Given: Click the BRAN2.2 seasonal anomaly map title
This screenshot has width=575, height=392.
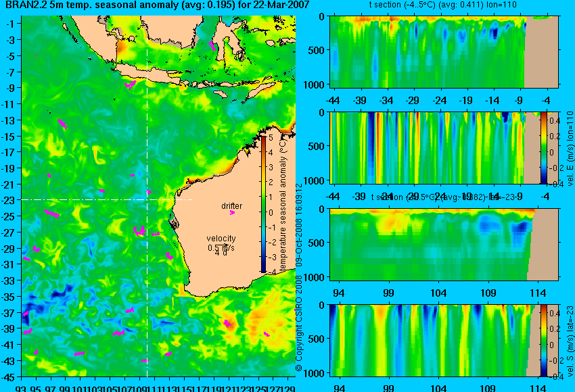Looking at the screenshot, I should [x=158, y=5].
